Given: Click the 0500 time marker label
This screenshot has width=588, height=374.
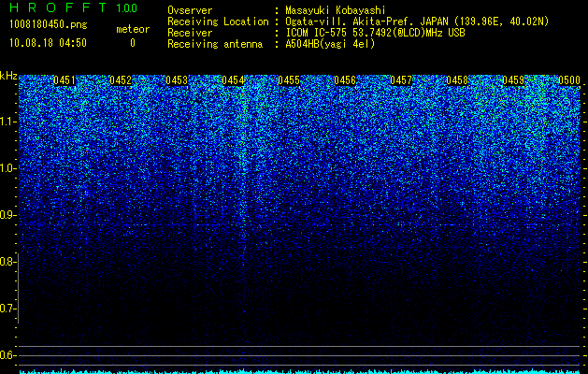Looking at the screenshot, I should (569, 80).
